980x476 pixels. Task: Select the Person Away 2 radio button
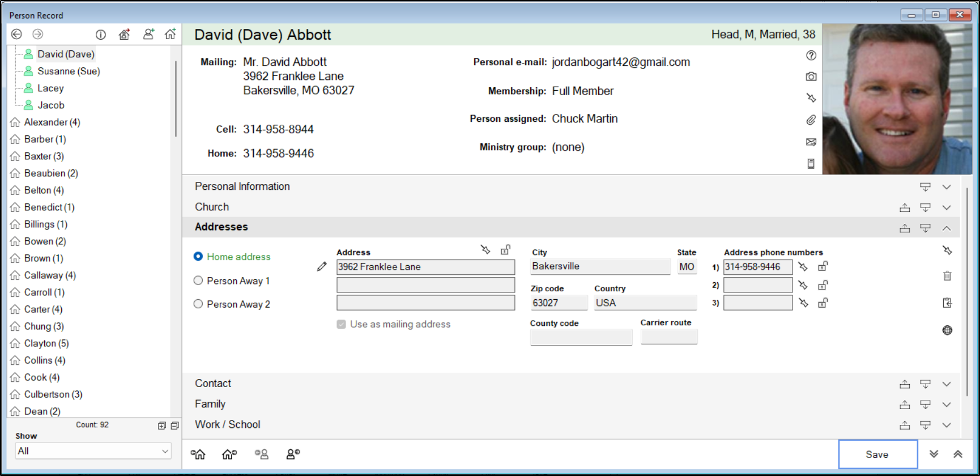[x=198, y=304]
